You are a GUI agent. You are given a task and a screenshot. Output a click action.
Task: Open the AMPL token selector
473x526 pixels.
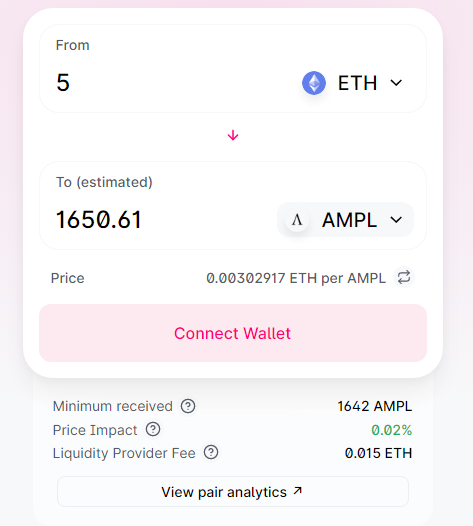(x=346, y=220)
